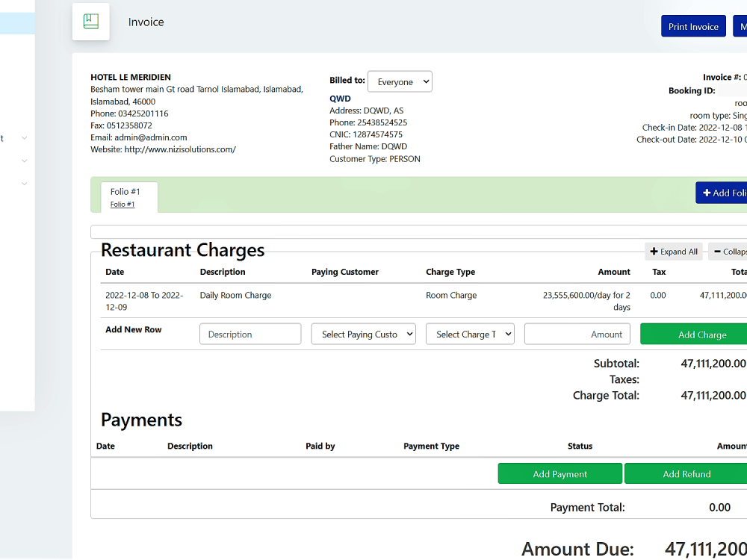The image size is (747, 560).
Task: Click the 23,555,600.00/day amount cell
Action: (586, 301)
